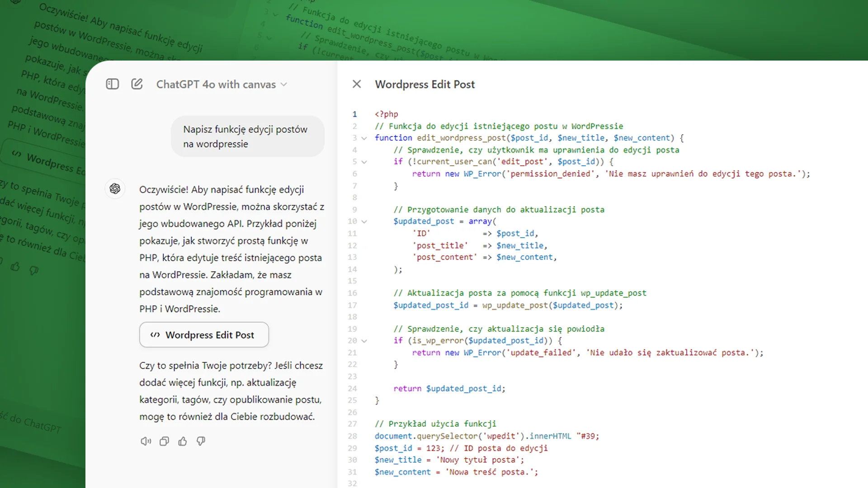Collapse the if block at line 20
This screenshot has height=488, width=868.
point(364,341)
